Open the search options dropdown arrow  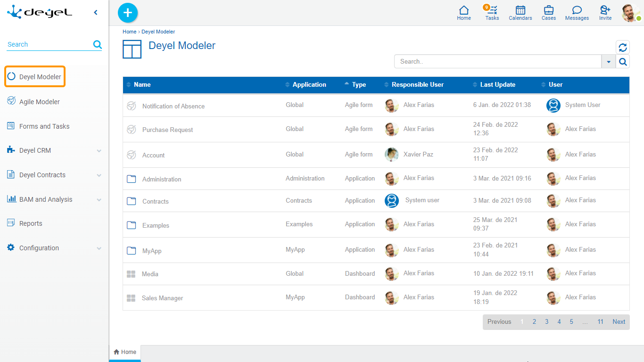(x=609, y=61)
